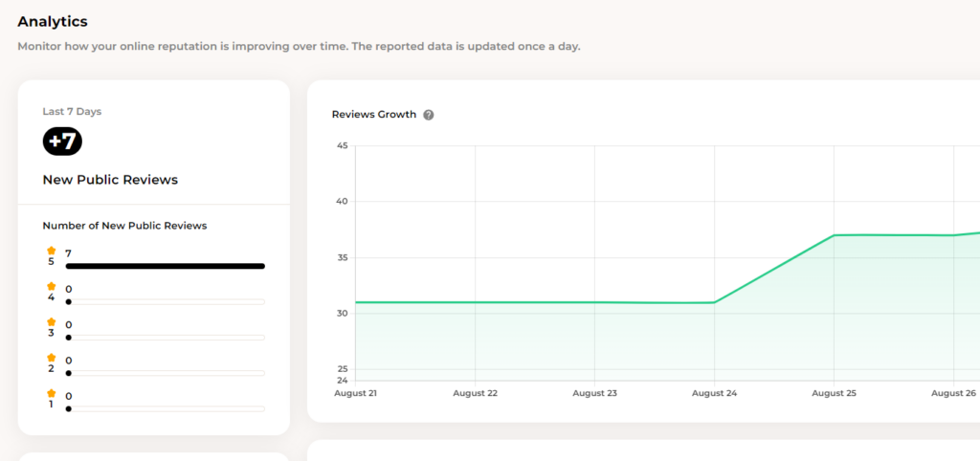Click the filled 5-star reviews progress bar
980x461 pixels.
click(165, 266)
